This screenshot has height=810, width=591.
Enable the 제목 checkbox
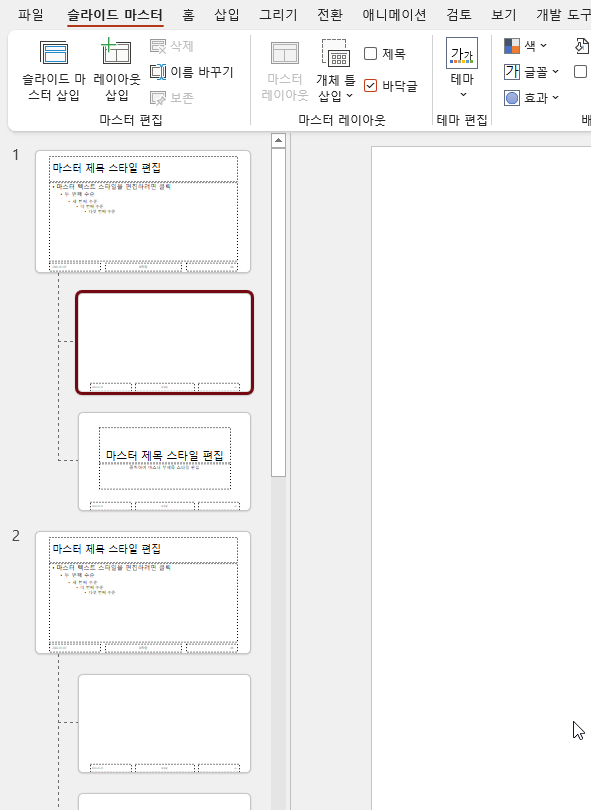pyautogui.click(x=370, y=54)
